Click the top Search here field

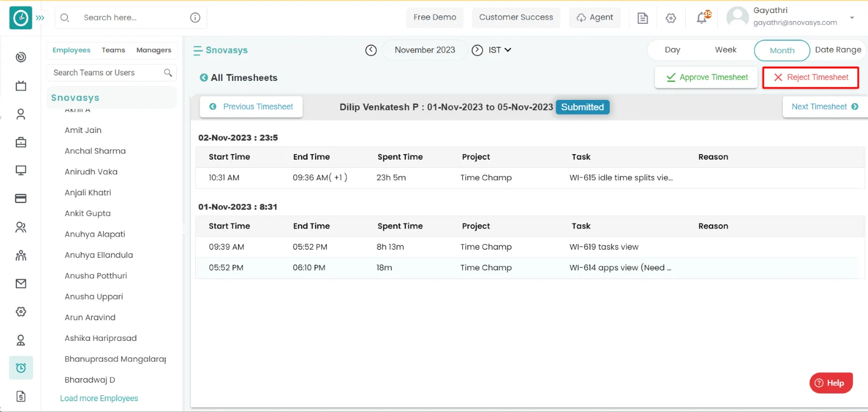tap(130, 18)
